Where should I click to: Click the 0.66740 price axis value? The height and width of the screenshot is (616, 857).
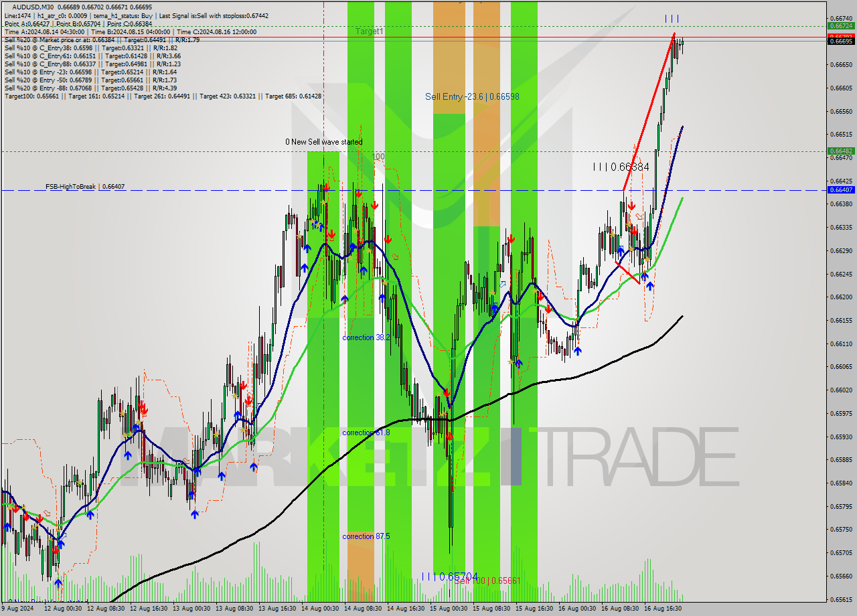(x=841, y=18)
